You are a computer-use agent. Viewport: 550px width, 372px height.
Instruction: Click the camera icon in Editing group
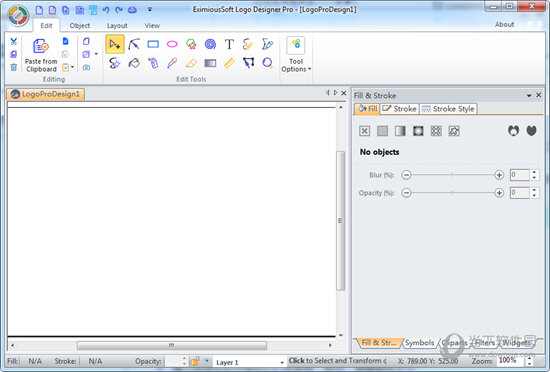click(86, 67)
